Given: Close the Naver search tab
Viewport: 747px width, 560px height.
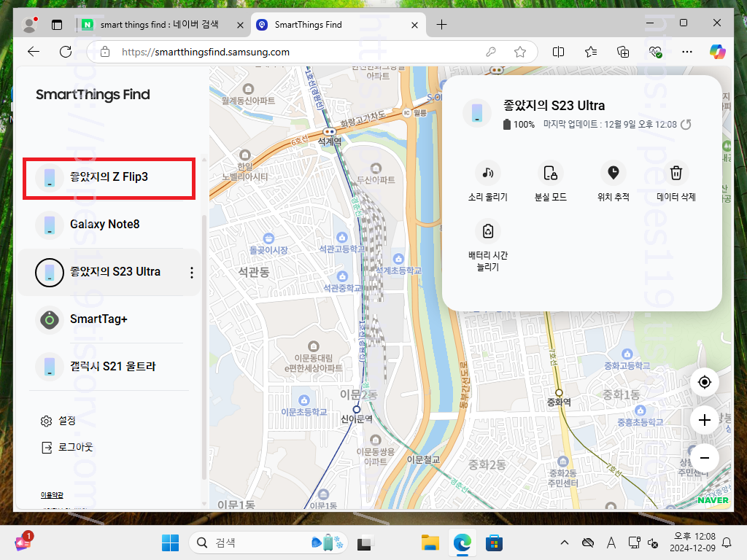Looking at the screenshot, I should click(x=241, y=26).
